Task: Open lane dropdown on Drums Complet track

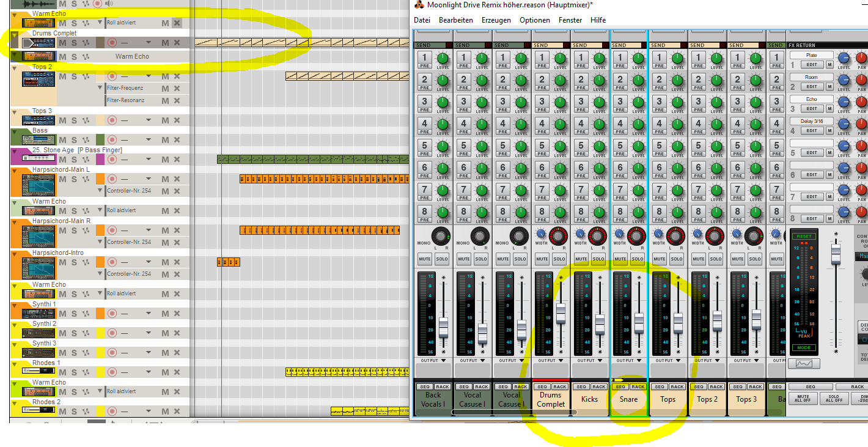Action: click(149, 43)
